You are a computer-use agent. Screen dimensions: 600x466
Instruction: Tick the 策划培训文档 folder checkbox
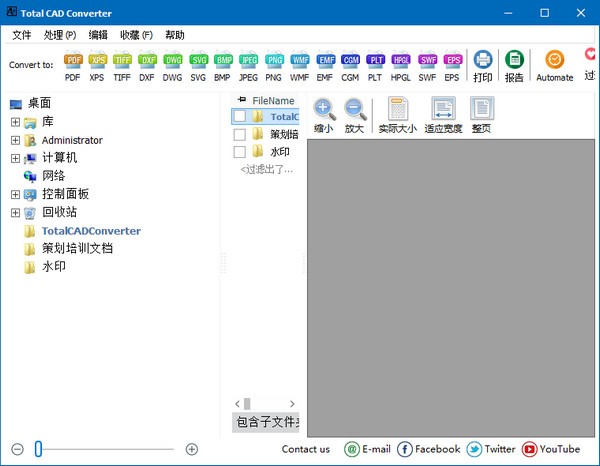(239, 134)
